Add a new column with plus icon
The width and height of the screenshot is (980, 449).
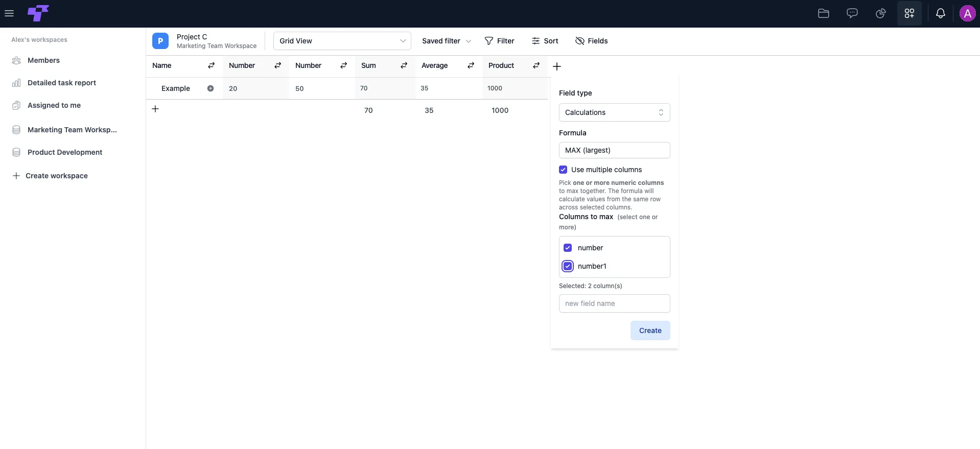click(557, 66)
